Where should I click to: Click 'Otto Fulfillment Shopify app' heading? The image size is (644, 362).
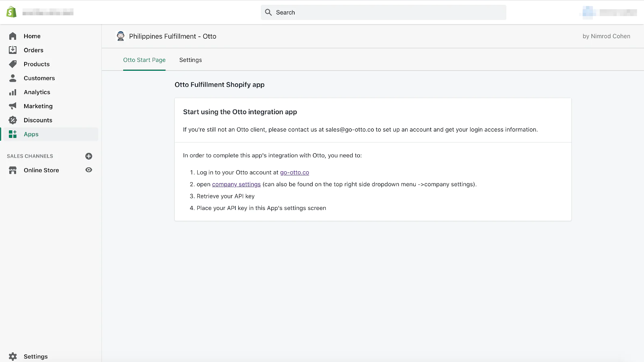coord(220,84)
